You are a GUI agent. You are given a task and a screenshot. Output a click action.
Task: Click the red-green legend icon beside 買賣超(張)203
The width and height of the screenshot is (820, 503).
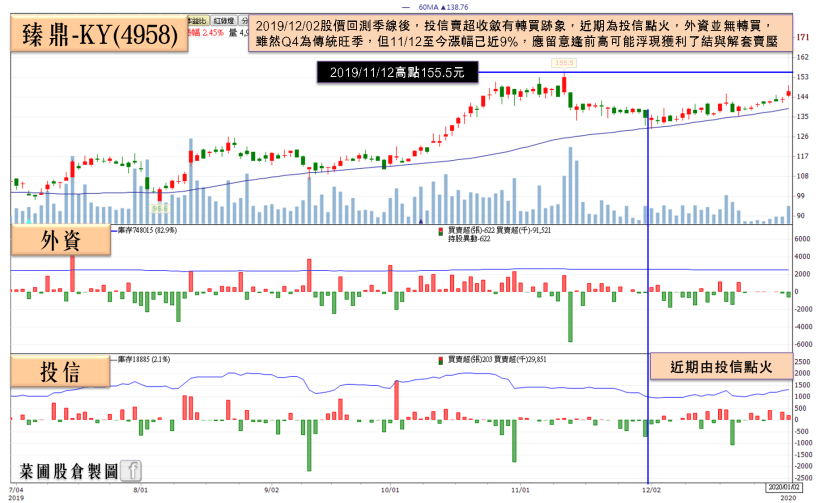click(x=441, y=360)
